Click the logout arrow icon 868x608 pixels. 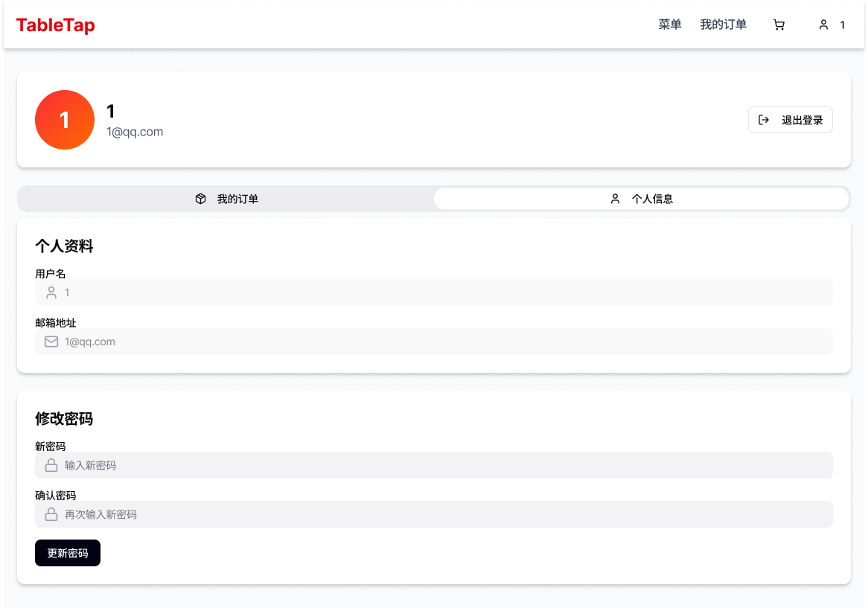pos(763,120)
